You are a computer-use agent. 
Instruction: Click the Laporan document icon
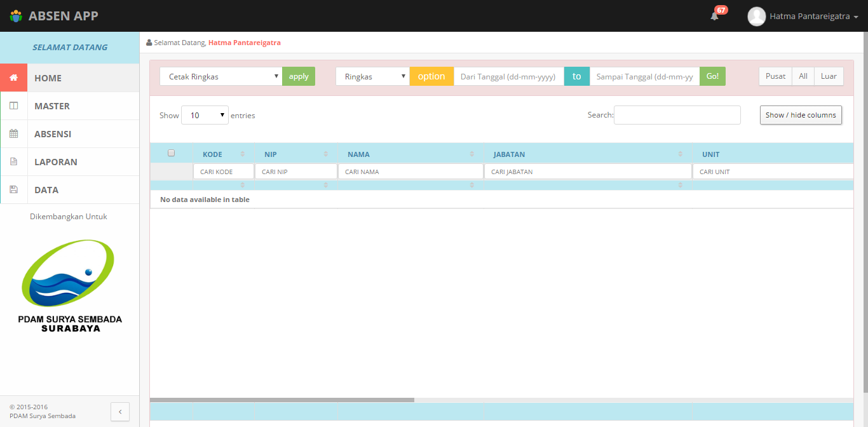pyautogui.click(x=13, y=162)
